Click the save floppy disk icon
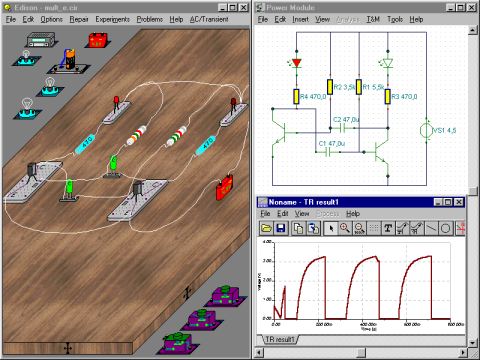The width and height of the screenshot is (480, 360). [281, 228]
